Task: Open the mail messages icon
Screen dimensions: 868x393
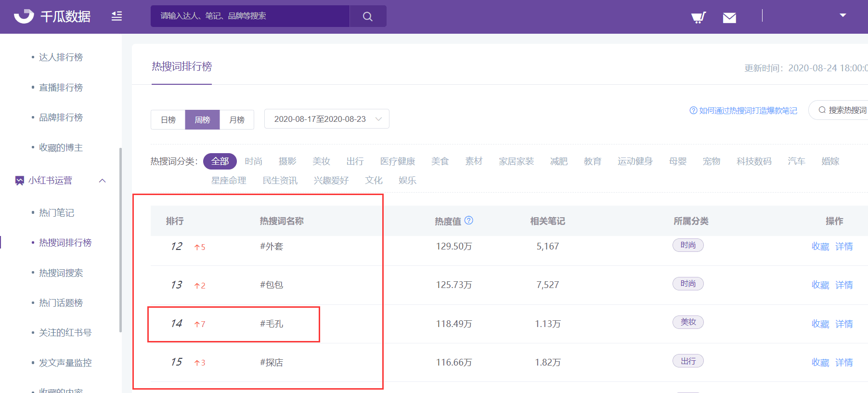Action: [x=729, y=18]
